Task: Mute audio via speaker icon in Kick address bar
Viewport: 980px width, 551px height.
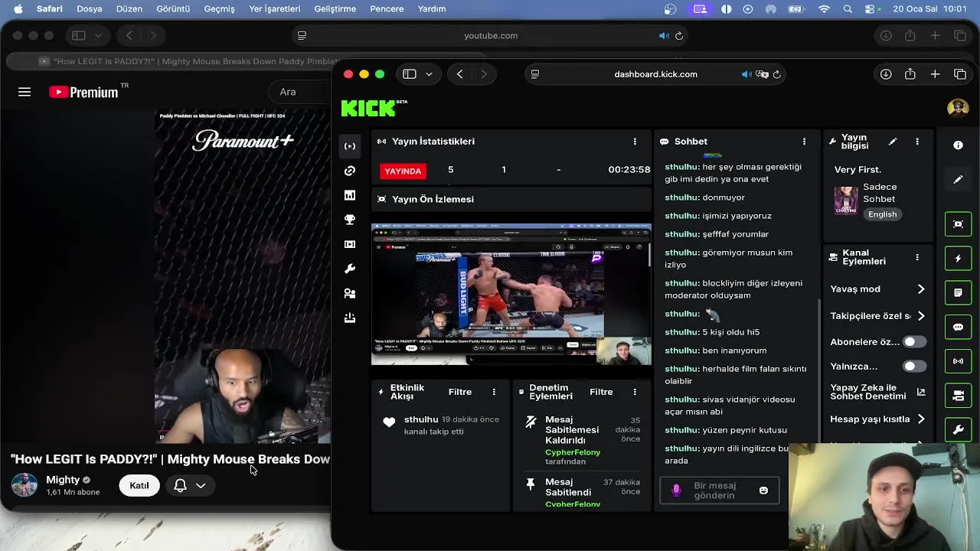Action: click(746, 74)
